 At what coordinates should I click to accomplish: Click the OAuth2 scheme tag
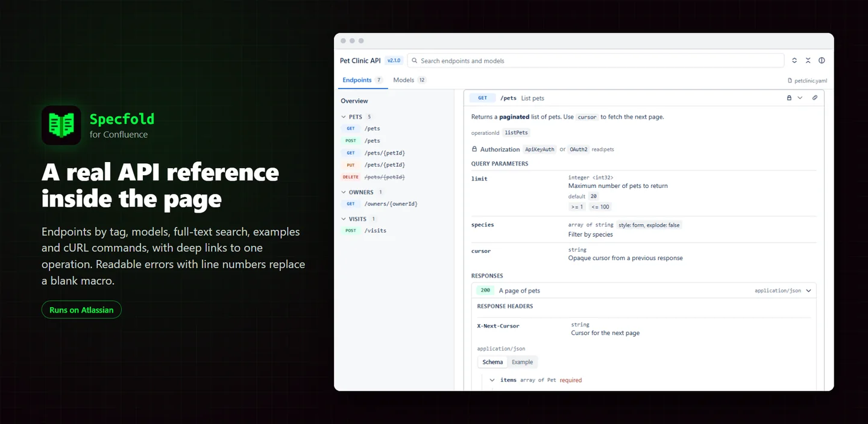pos(579,149)
